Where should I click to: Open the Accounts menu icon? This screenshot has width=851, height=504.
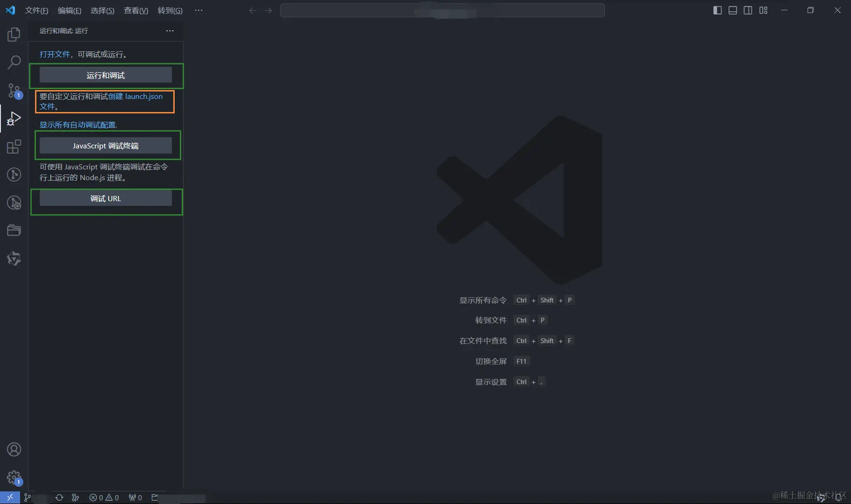tap(14, 449)
